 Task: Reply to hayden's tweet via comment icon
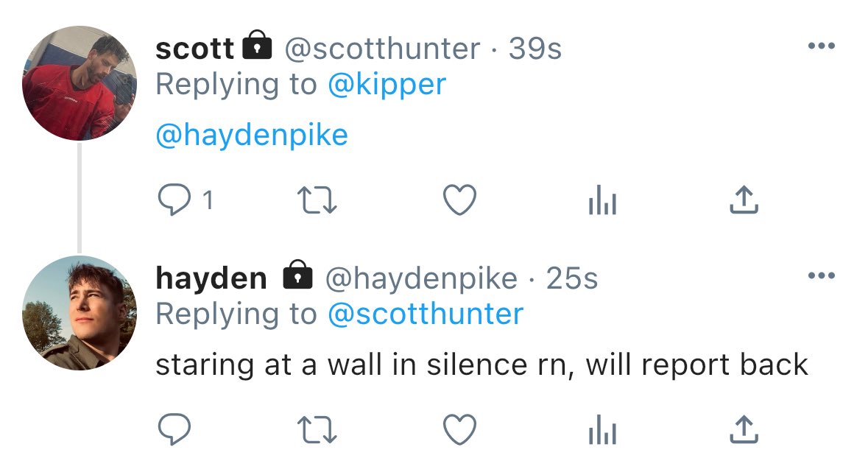(x=174, y=429)
